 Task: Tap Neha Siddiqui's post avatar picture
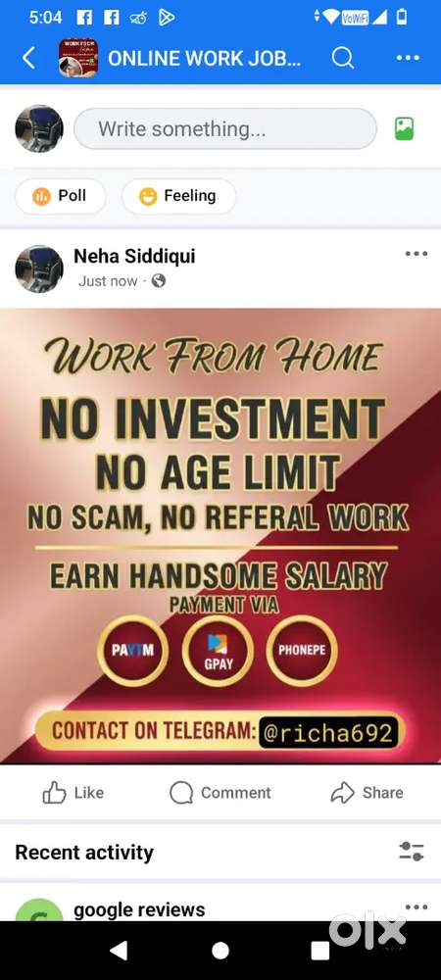(x=39, y=269)
